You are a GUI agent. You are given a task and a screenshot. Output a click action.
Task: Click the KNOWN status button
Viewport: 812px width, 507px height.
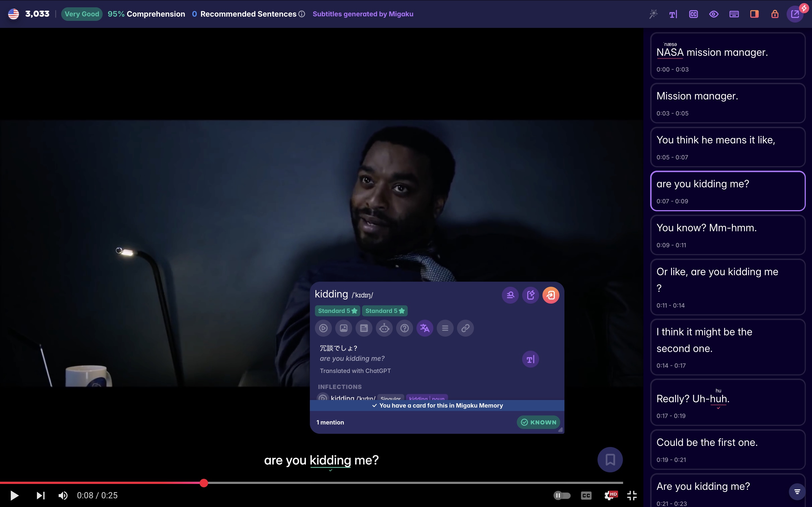click(x=538, y=422)
